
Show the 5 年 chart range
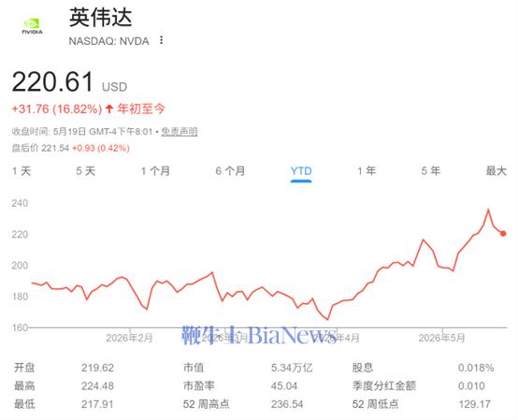(431, 171)
